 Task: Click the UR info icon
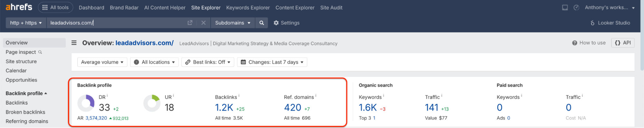(x=173, y=96)
